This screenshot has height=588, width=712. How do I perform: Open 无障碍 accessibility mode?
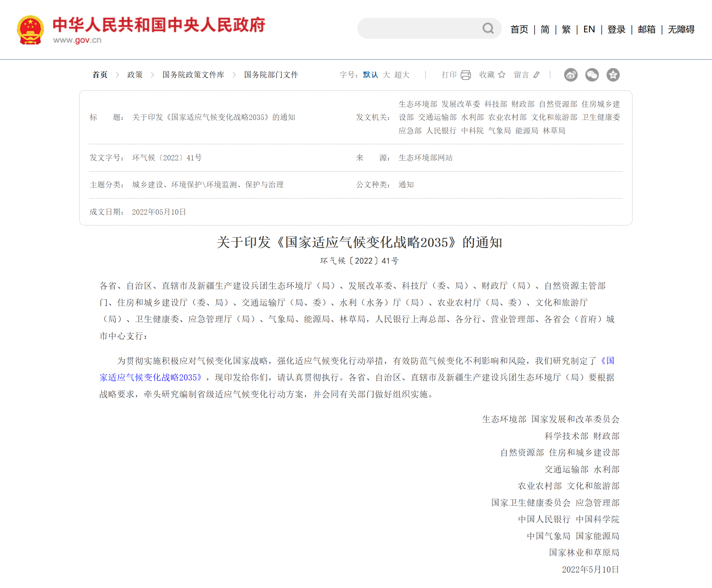(x=681, y=29)
